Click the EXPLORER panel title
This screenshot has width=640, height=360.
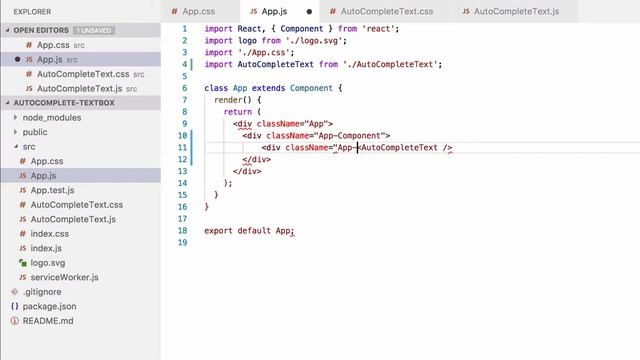[32, 12]
